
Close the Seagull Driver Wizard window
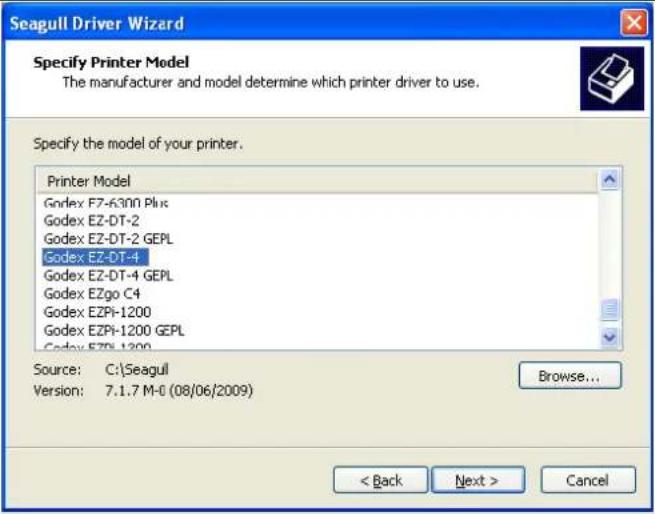(x=634, y=23)
